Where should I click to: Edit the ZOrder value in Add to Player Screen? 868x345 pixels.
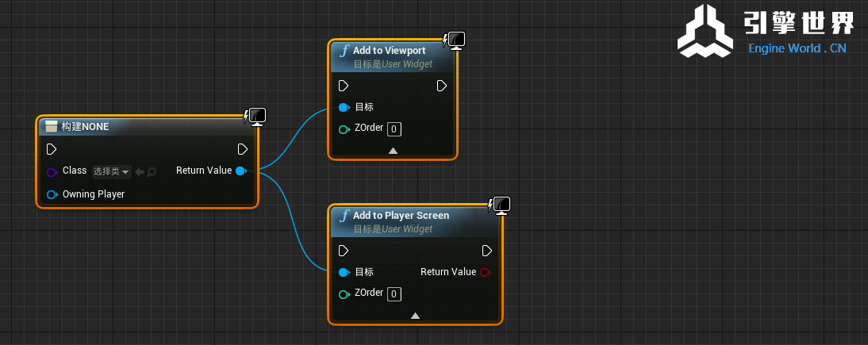click(x=394, y=294)
